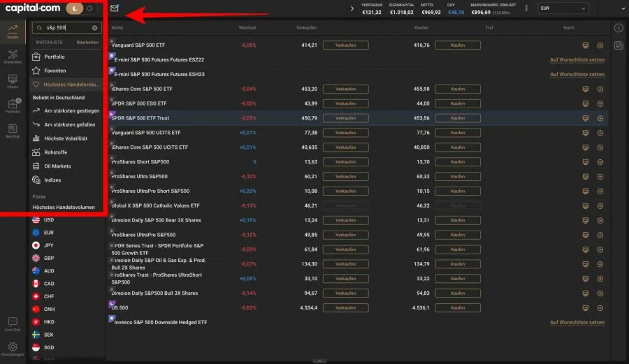The image size is (629, 364).
Task: Add E-mini ESH23 Futures via Auf Wunschliste setzen
Action: [x=577, y=74]
